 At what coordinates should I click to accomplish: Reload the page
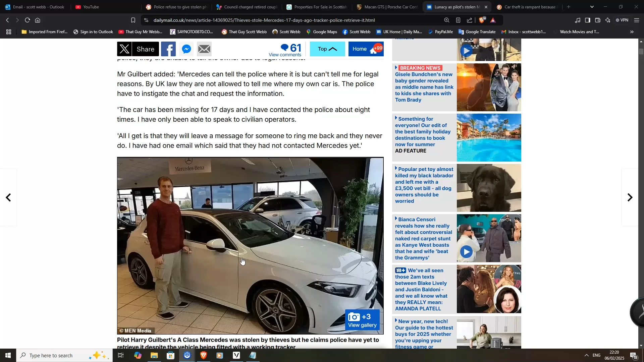28,20
